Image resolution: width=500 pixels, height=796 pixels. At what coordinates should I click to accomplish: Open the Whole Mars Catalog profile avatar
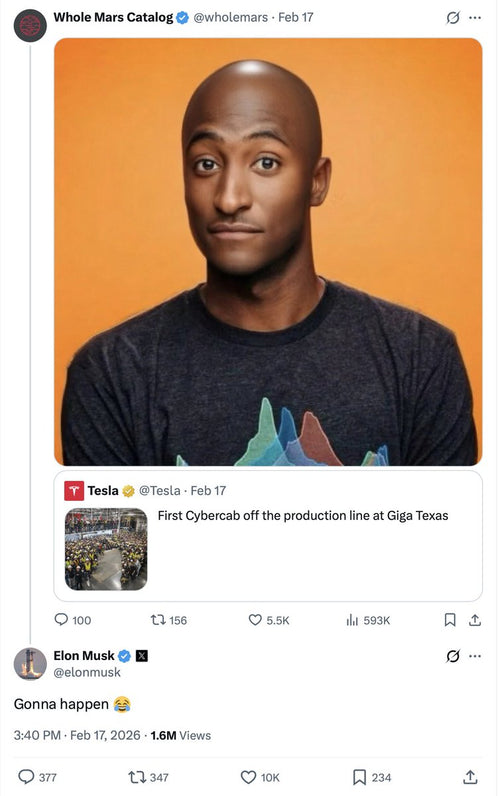tap(30, 25)
